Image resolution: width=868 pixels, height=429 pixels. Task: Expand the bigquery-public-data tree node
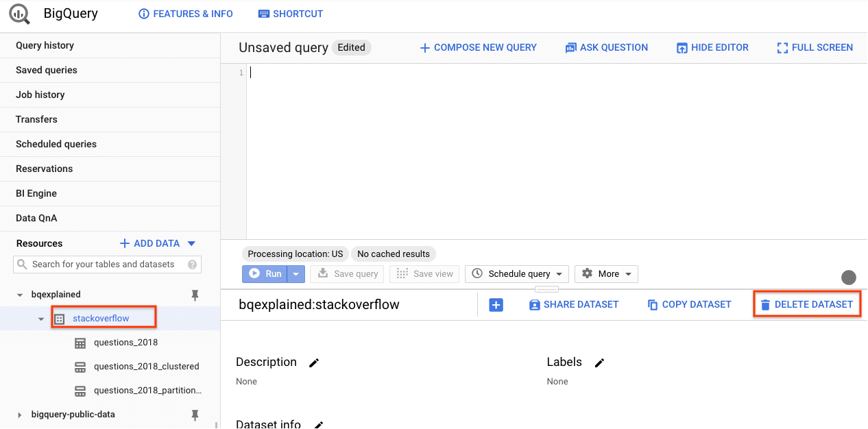pyautogui.click(x=19, y=414)
